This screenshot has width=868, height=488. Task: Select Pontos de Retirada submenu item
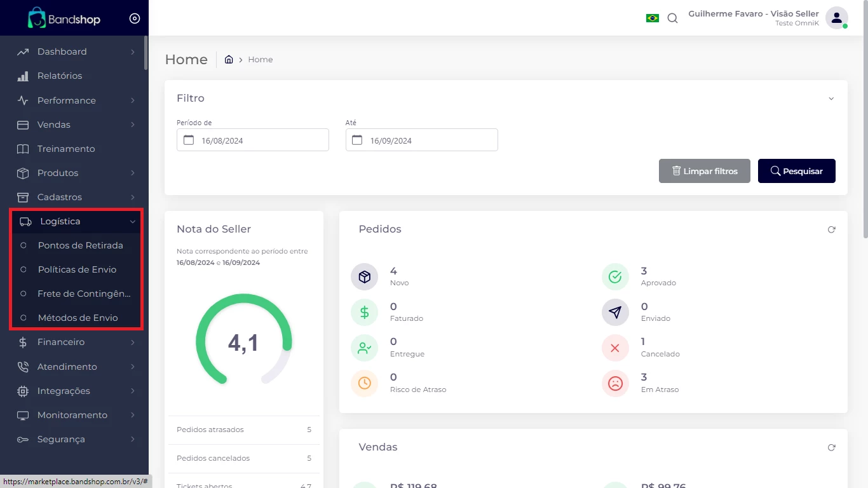pos(80,245)
